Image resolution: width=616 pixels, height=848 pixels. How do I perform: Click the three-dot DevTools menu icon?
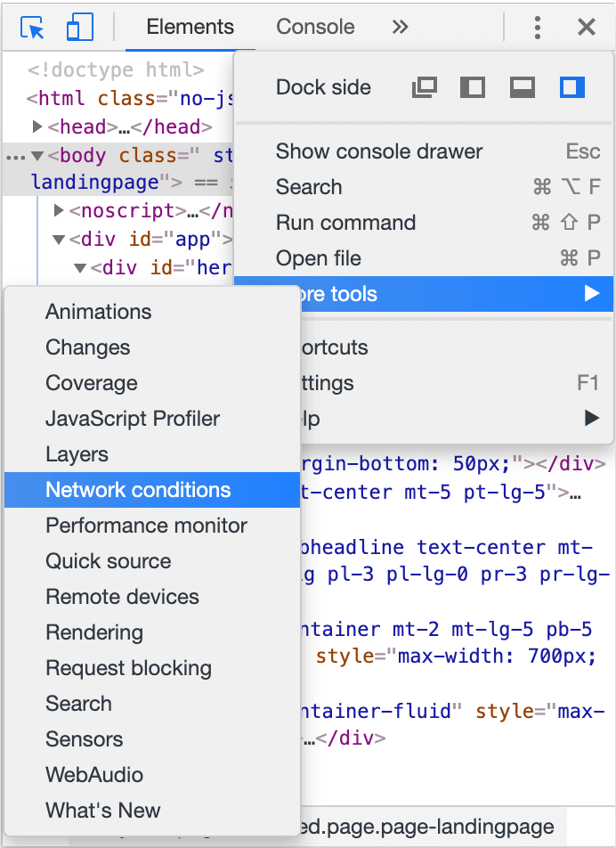538,28
